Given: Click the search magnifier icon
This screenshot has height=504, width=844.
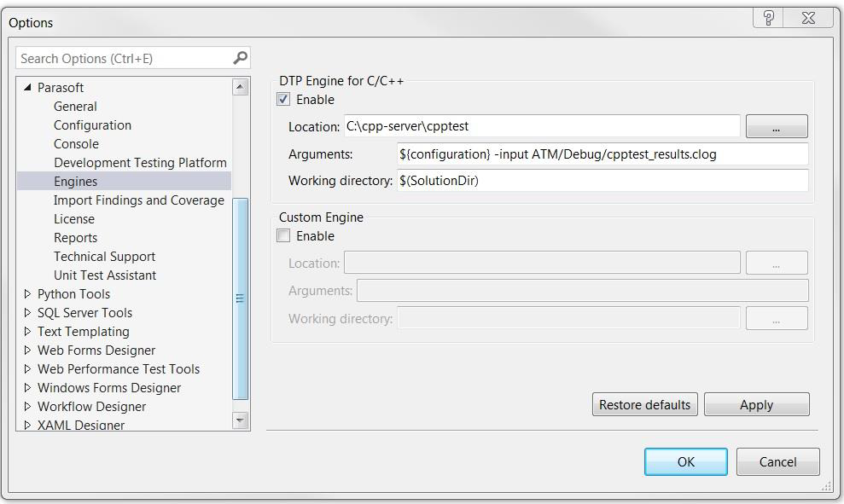Looking at the screenshot, I should click(240, 57).
